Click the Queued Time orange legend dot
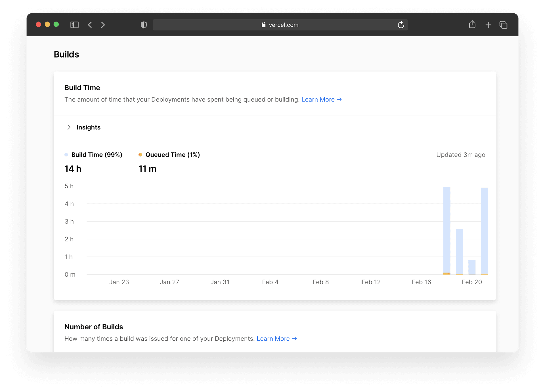Viewport: 545px width, 392px height. click(x=140, y=155)
